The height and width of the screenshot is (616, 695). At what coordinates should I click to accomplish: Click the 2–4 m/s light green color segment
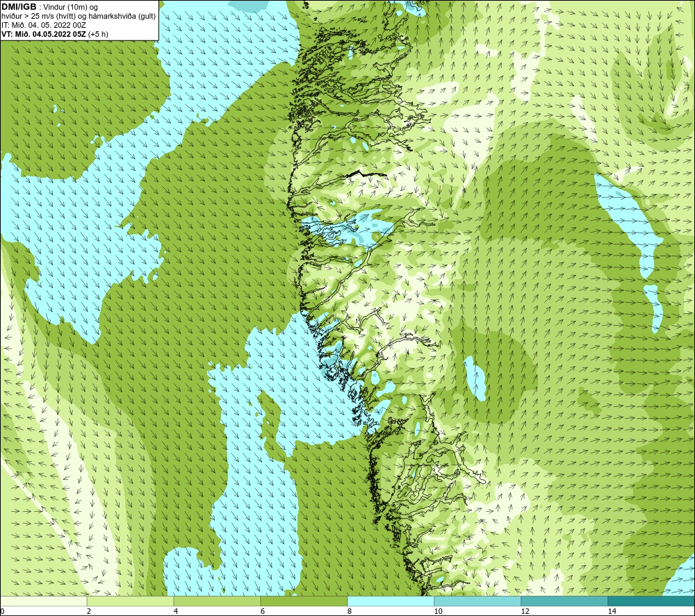[x=131, y=601]
